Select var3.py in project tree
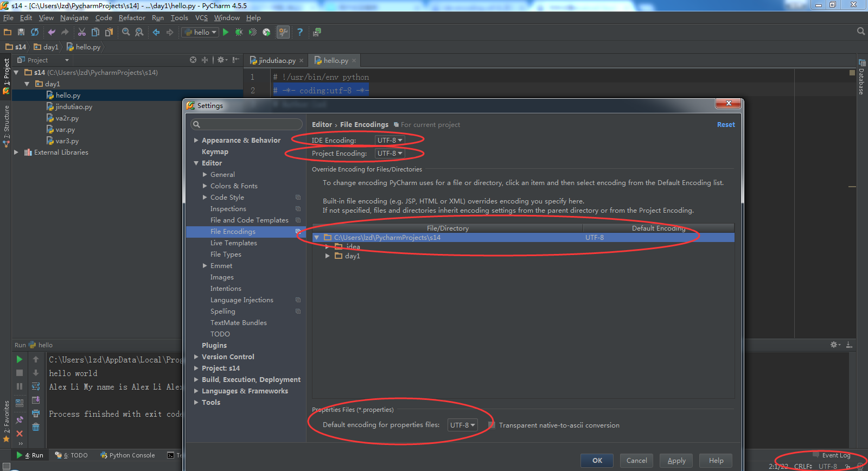 pos(67,141)
